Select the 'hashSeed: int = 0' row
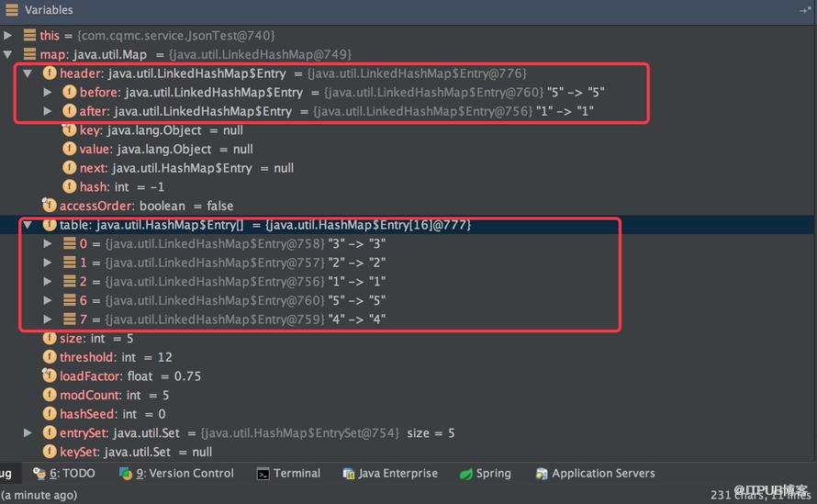This screenshot has height=504, width=817. [408, 414]
